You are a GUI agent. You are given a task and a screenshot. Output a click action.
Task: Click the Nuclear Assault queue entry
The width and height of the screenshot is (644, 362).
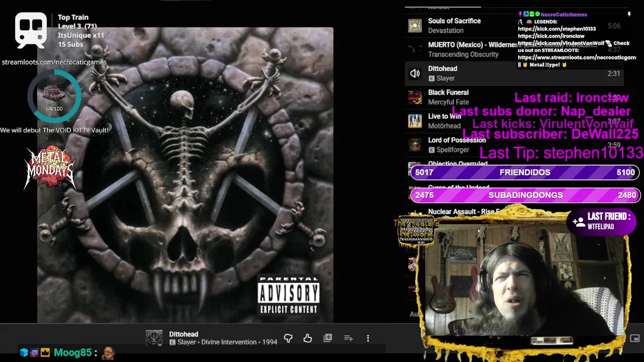pos(464,212)
